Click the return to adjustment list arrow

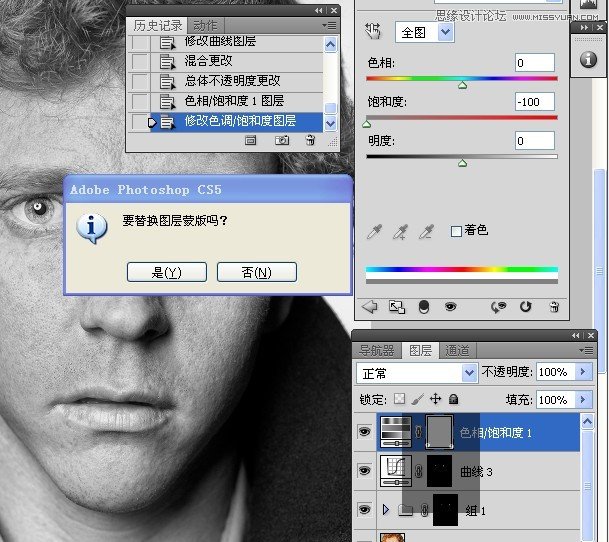(369, 307)
